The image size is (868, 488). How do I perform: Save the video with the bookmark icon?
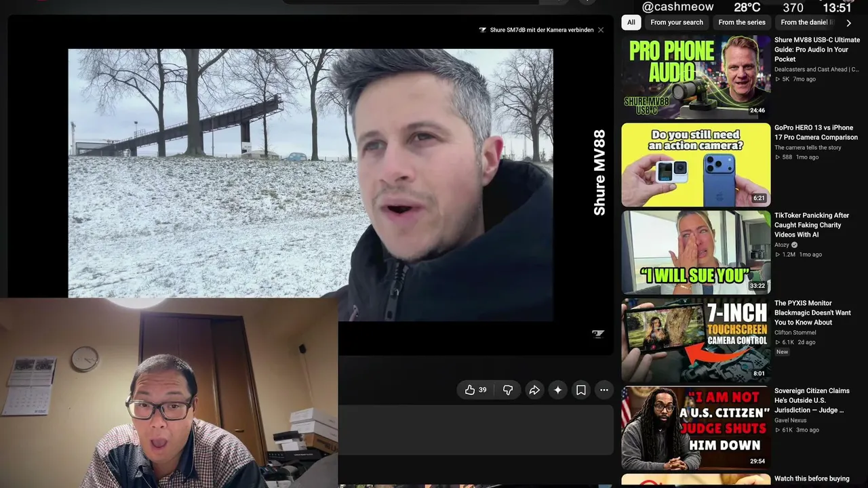(x=581, y=390)
